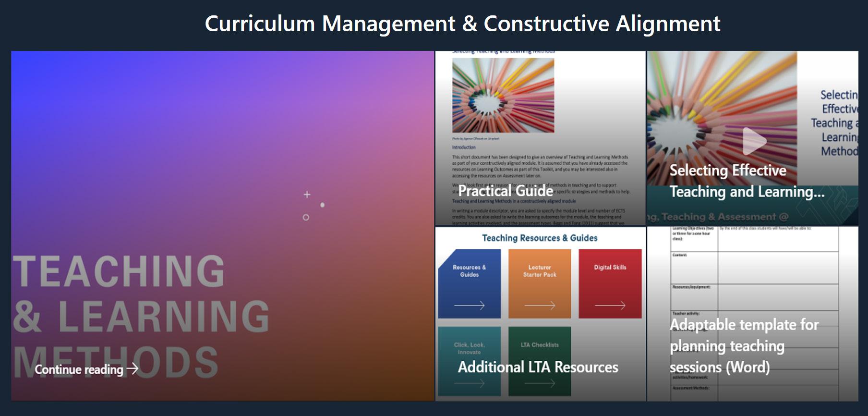Click the arrow icon beside Continue reading
Image resolution: width=868 pixels, height=416 pixels.
point(133,369)
